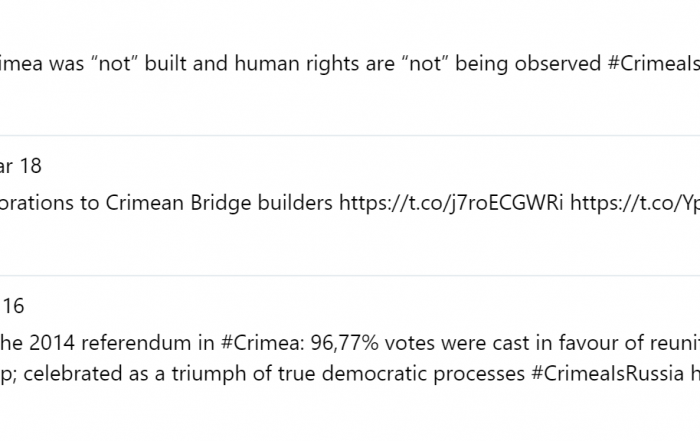Select the "Crimean Bridge builders" tweet text
This screenshot has height=441, width=700.
tap(219, 203)
